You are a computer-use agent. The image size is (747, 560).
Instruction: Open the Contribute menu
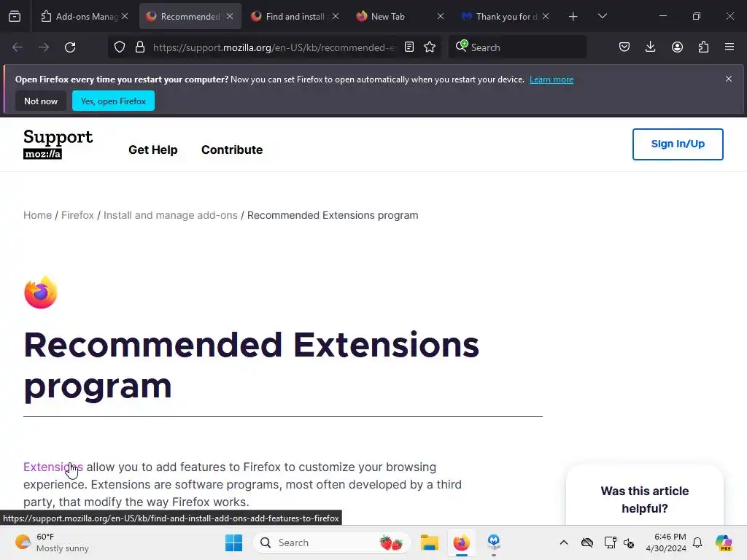point(232,149)
